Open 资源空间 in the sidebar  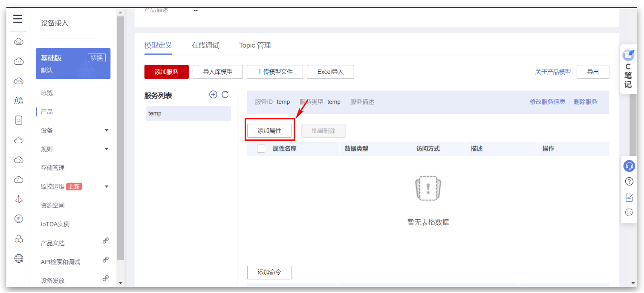53,206
